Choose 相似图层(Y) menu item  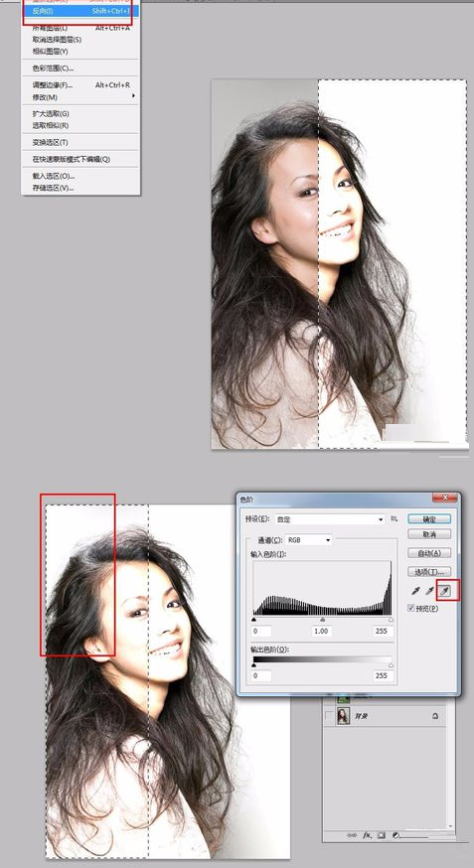(80, 51)
